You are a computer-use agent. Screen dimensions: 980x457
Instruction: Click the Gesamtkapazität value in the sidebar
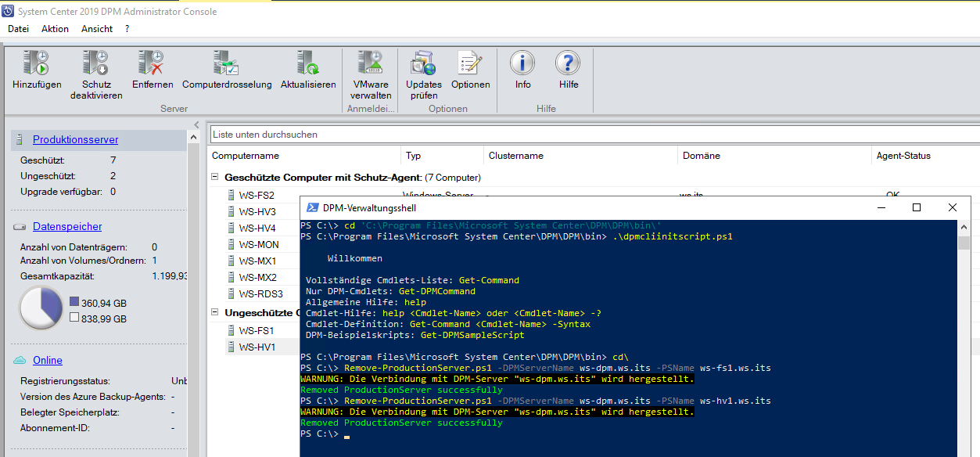[170, 276]
